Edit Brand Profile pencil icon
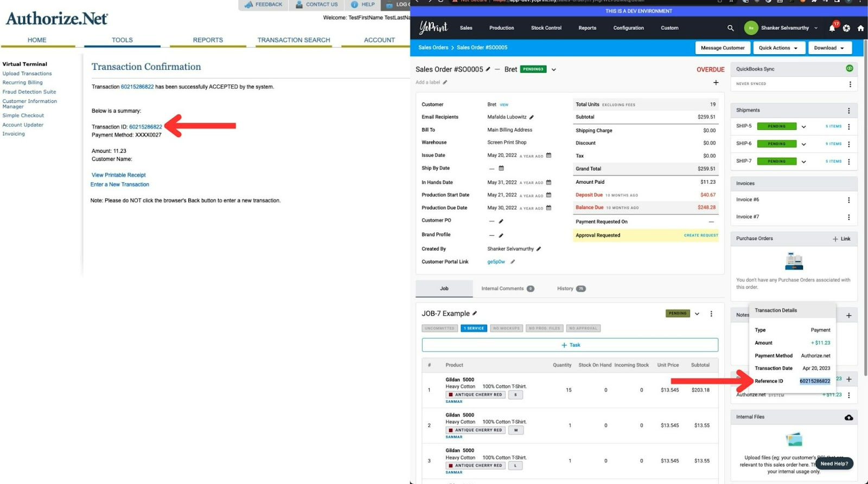868x484 pixels. click(501, 235)
